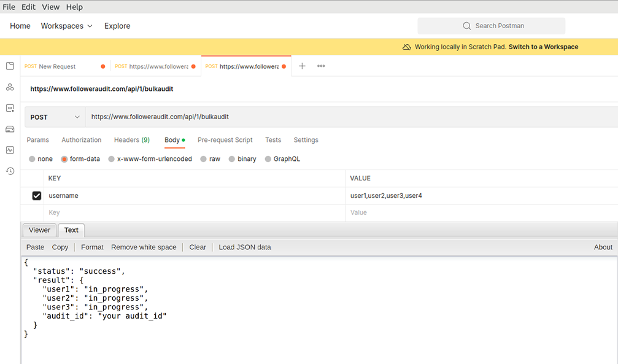The image size is (618, 364).
Task: Open the Headers (9) tab
Action: pyautogui.click(x=132, y=140)
